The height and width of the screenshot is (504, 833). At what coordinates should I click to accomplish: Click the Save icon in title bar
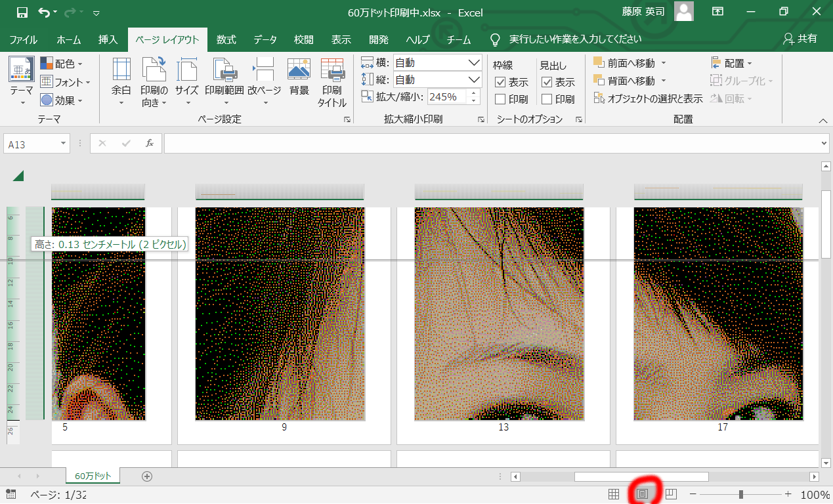coord(22,12)
